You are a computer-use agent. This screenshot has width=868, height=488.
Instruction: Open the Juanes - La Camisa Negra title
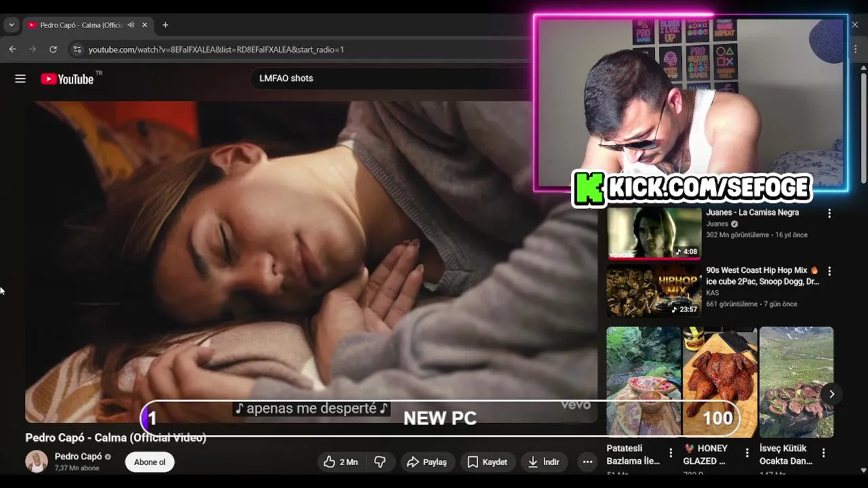(x=752, y=213)
